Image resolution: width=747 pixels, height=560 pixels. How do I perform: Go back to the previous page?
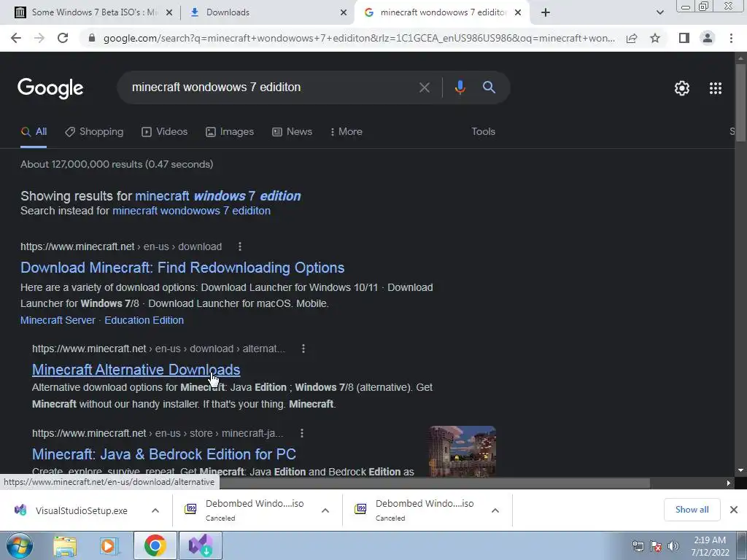point(16,38)
